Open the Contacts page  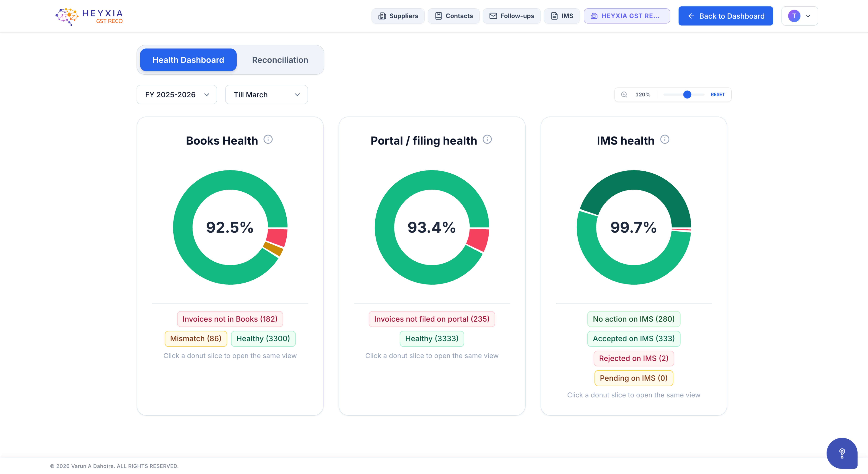click(454, 16)
